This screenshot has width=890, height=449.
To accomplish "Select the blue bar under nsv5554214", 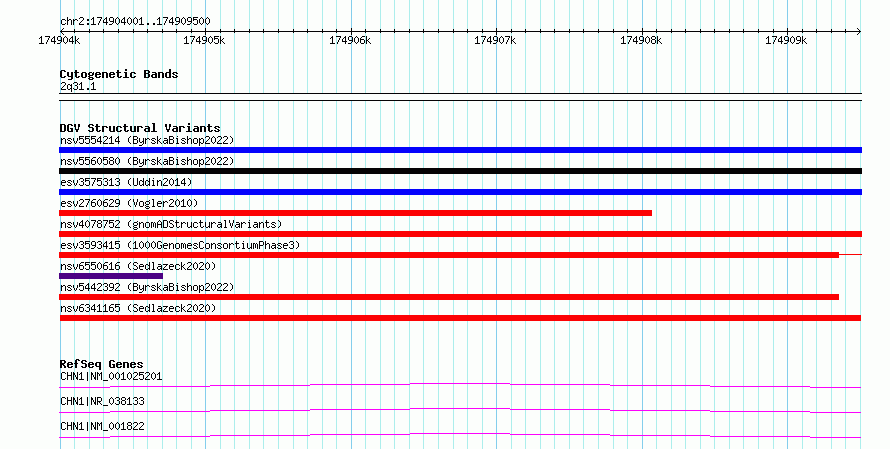I will [460, 150].
